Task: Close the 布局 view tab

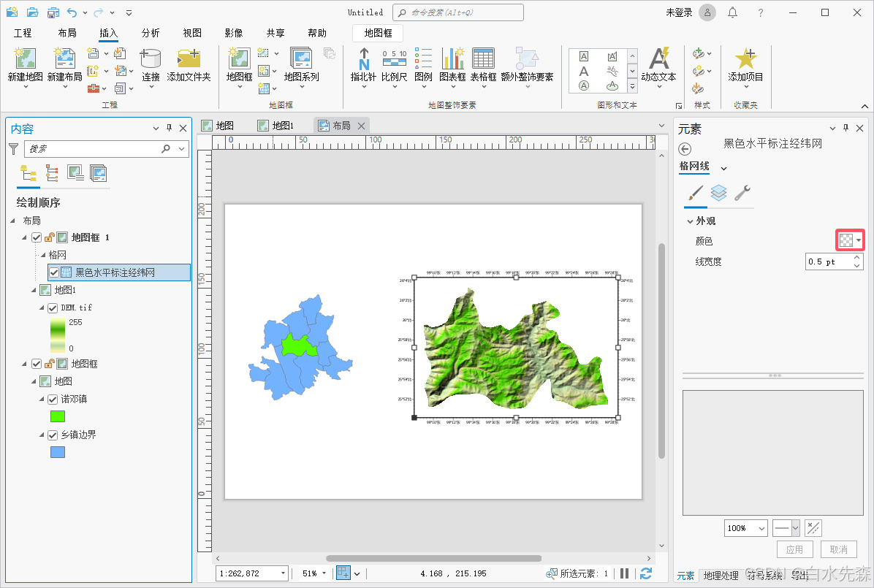Action: pyautogui.click(x=361, y=126)
